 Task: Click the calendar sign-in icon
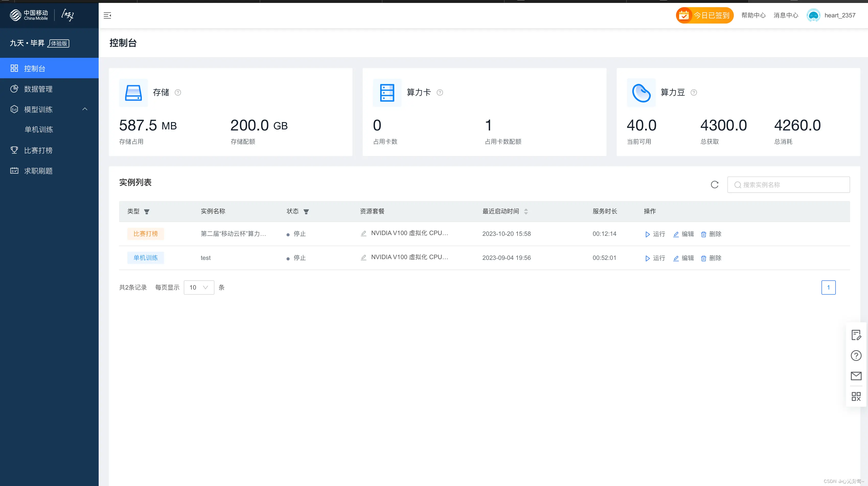684,15
